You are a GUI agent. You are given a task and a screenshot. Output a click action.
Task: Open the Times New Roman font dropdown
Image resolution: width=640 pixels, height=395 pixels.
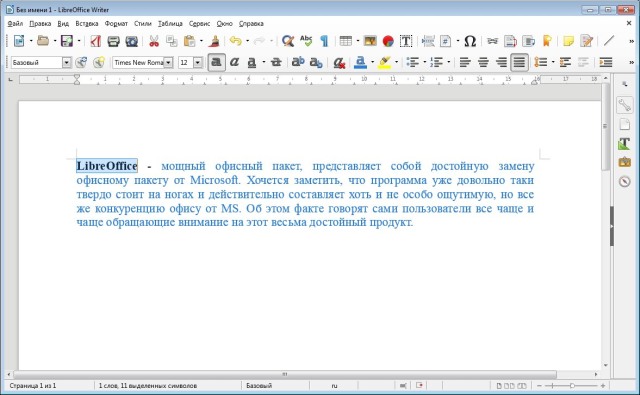tap(168, 62)
